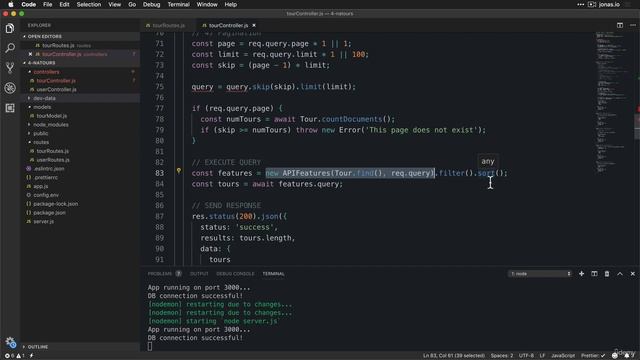Open the Debug menu

click(151, 4)
